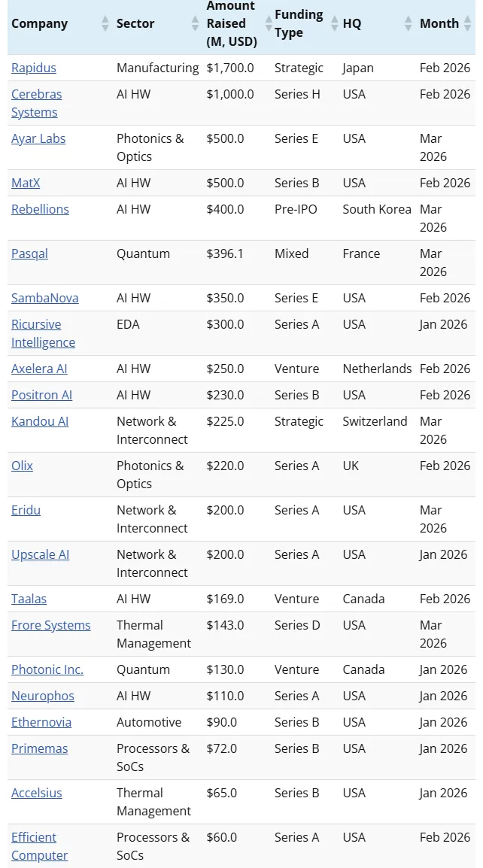483x868 pixels.
Task: Open the SambaNova link
Action: tap(45, 298)
